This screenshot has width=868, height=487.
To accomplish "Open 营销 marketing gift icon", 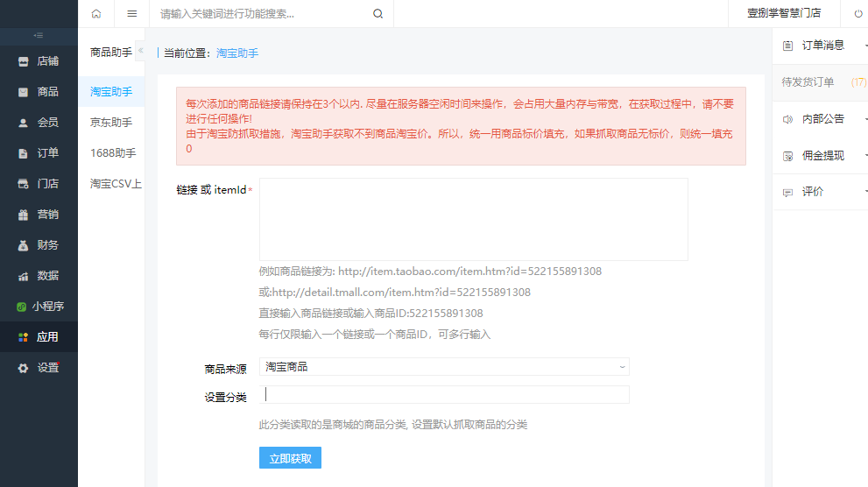I will 24,215.
